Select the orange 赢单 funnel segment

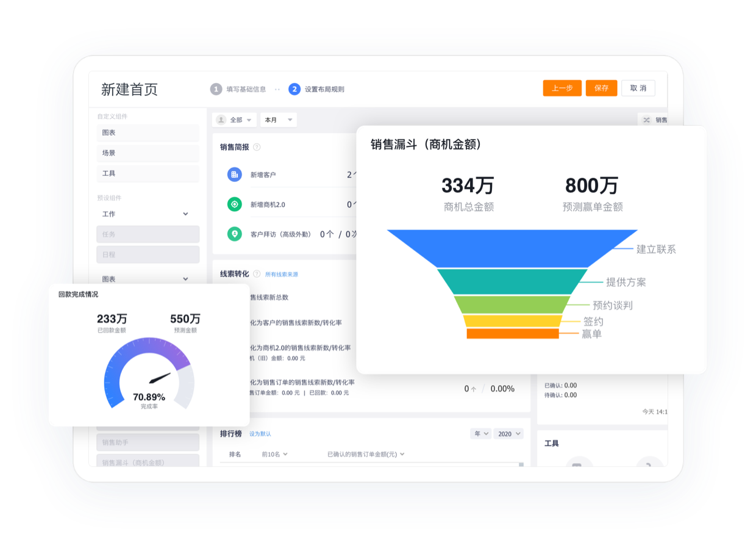click(x=512, y=333)
